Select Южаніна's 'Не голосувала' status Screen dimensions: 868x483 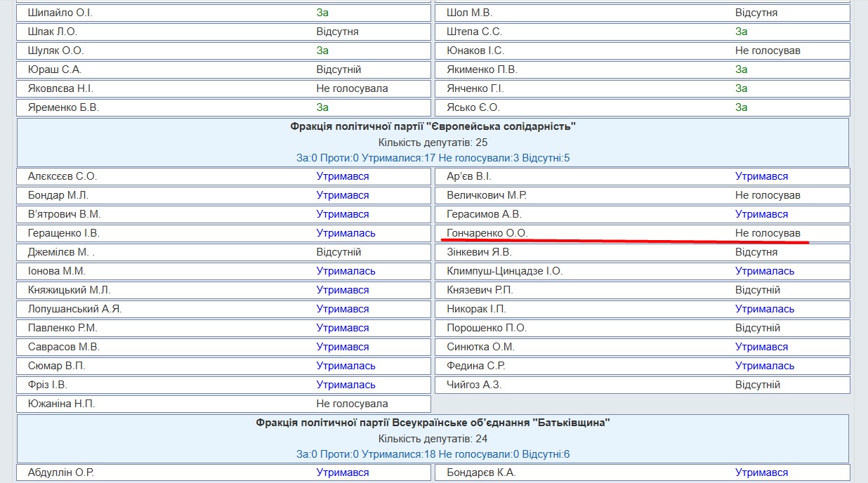(x=352, y=404)
